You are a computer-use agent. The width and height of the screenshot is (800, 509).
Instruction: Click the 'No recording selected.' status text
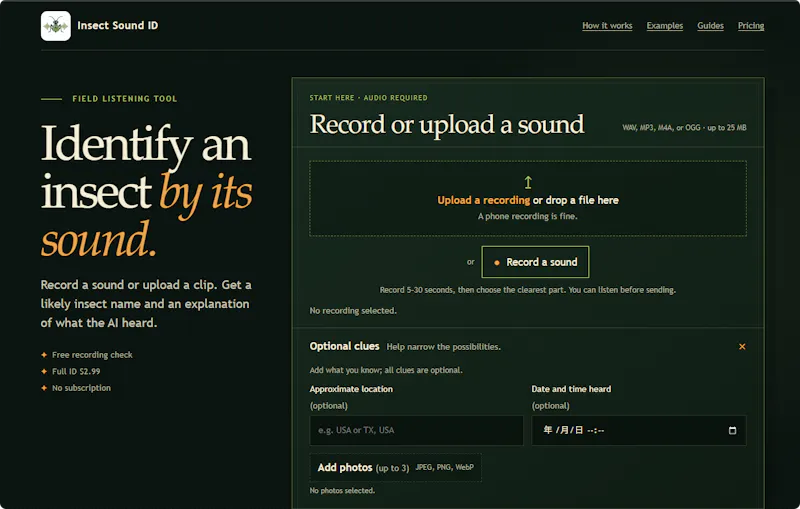(353, 311)
